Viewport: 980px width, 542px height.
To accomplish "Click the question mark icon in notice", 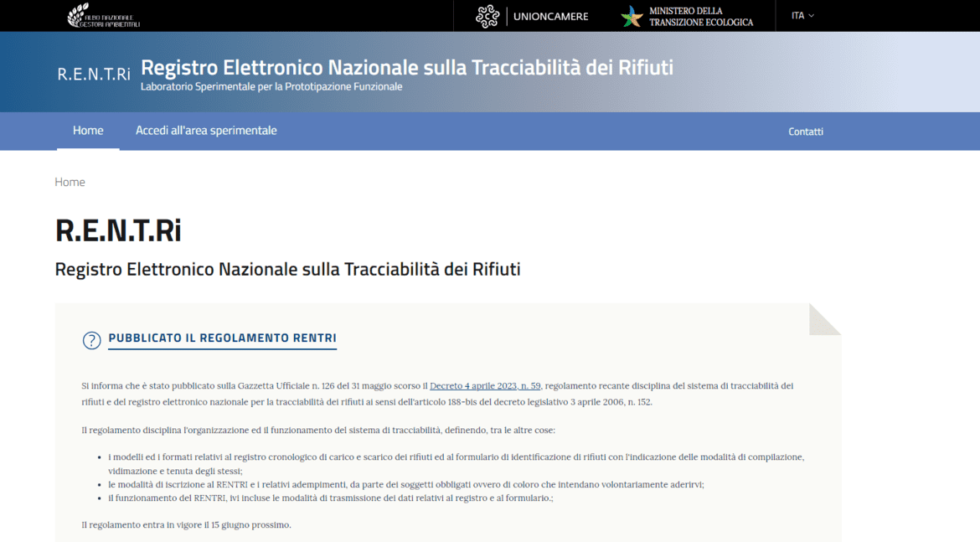I will click(91, 340).
